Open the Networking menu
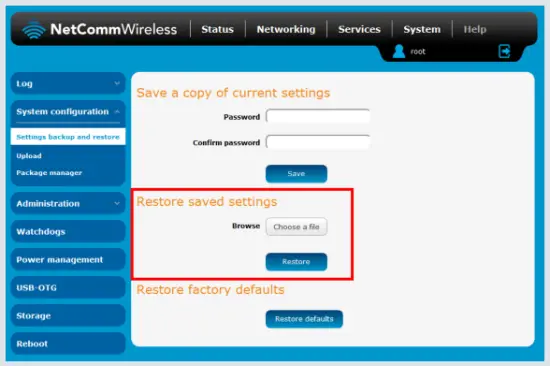550x366 pixels. [286, 29]
